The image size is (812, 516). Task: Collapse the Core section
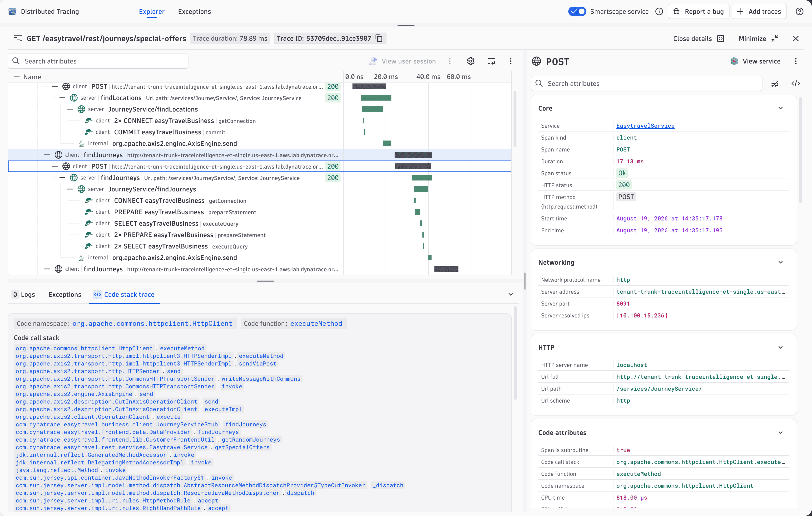coord(780,108)
